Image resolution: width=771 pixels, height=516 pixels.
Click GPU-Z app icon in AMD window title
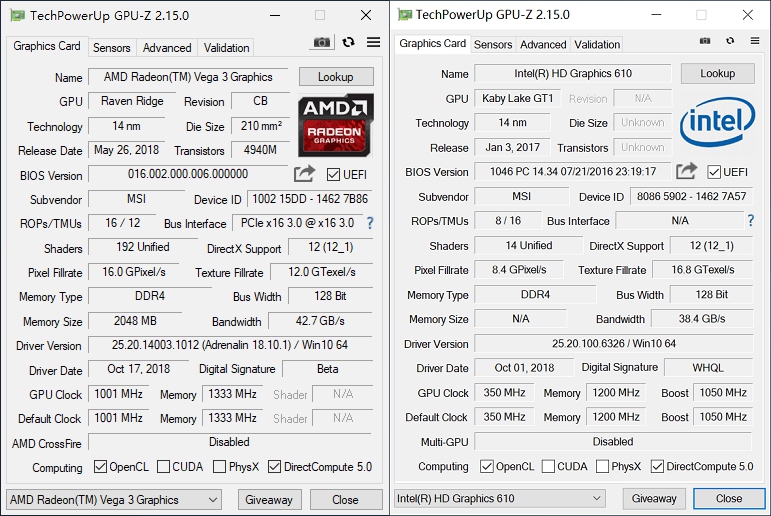18,15
